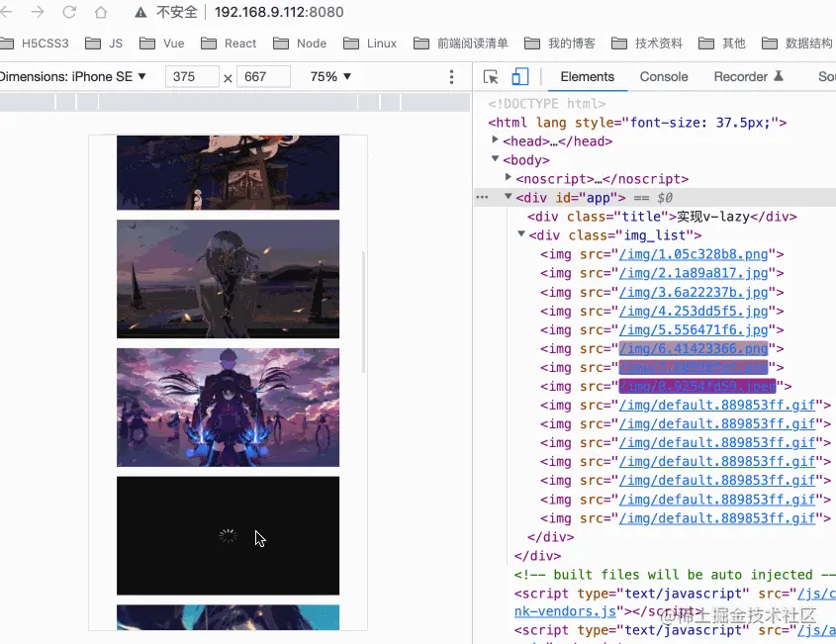Open the 我的博客 bookmark folder
The width and height of the screenshot is (836, 644).
click(x=560, y=44)
